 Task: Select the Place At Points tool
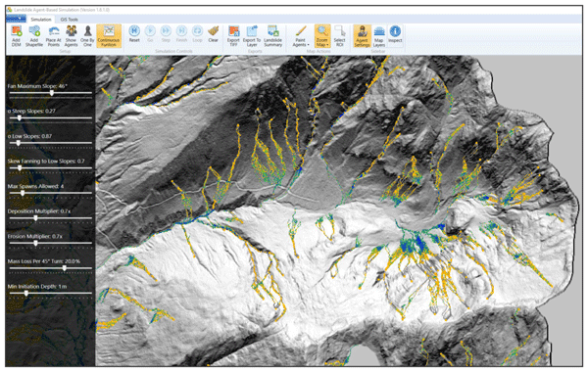53,36
